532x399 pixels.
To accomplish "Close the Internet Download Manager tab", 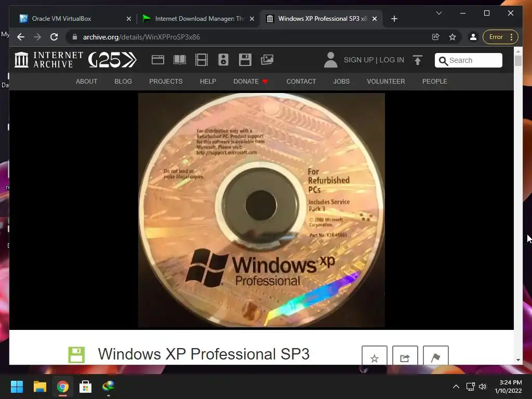I will (x=252, y=19).
